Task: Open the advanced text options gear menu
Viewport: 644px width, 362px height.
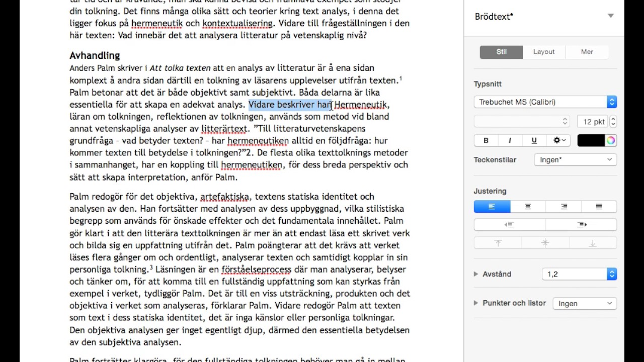Action: click(x=559, y=141)
